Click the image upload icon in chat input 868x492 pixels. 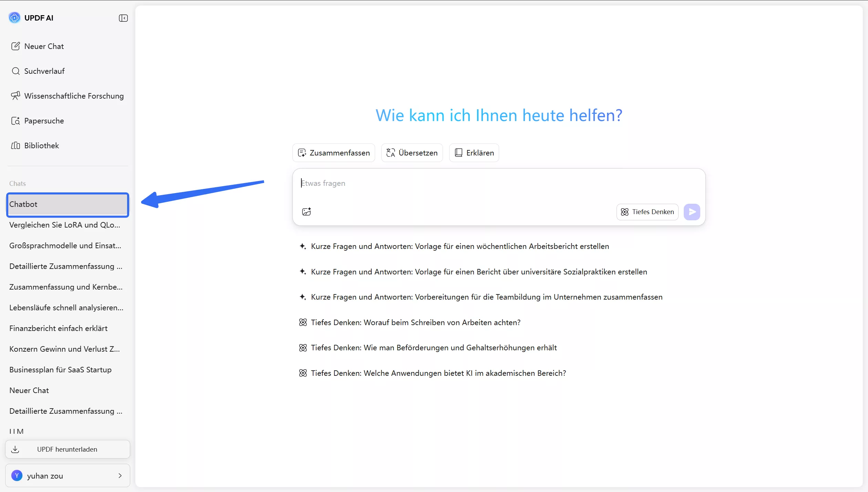coord(307,211)
